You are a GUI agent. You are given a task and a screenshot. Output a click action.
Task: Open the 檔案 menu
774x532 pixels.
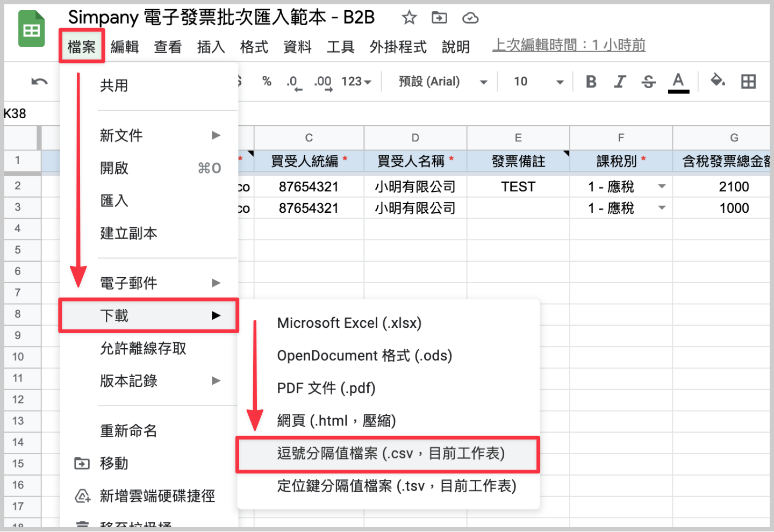(82, 47)
